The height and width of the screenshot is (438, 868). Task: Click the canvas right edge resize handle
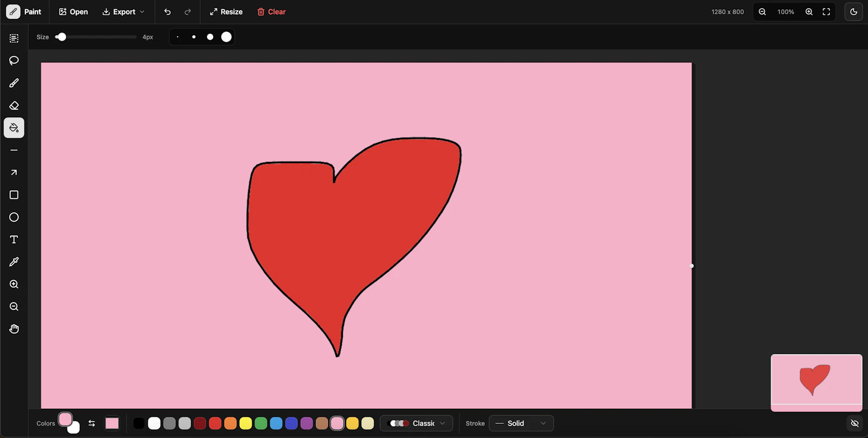pyautogui.click(x=692, y=266)
